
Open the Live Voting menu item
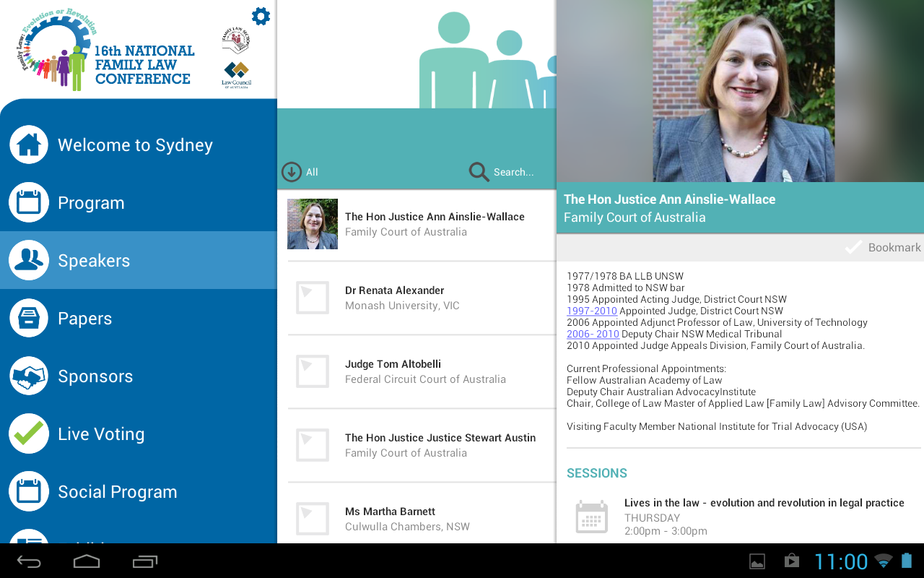(139, 433)
